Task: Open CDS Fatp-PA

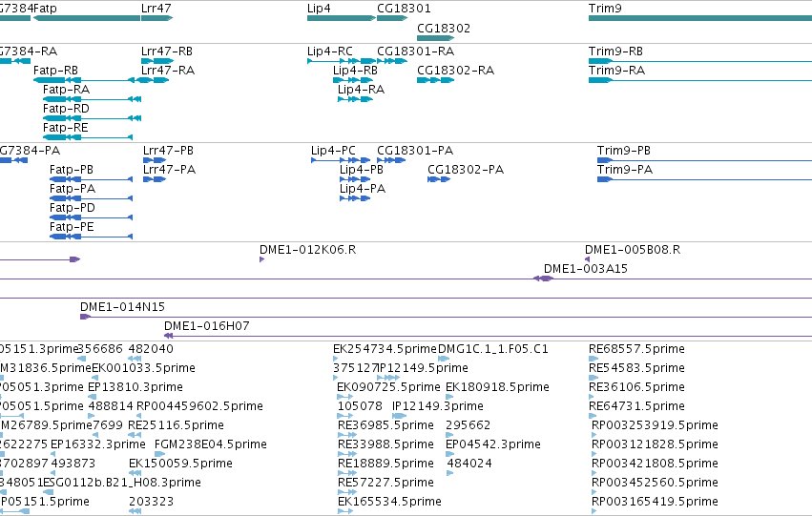Action: [73, 189]
